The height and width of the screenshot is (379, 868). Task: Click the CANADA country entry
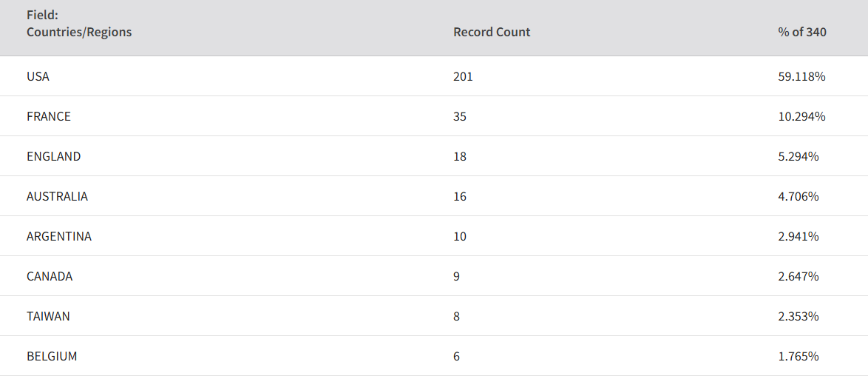point(50,277)
